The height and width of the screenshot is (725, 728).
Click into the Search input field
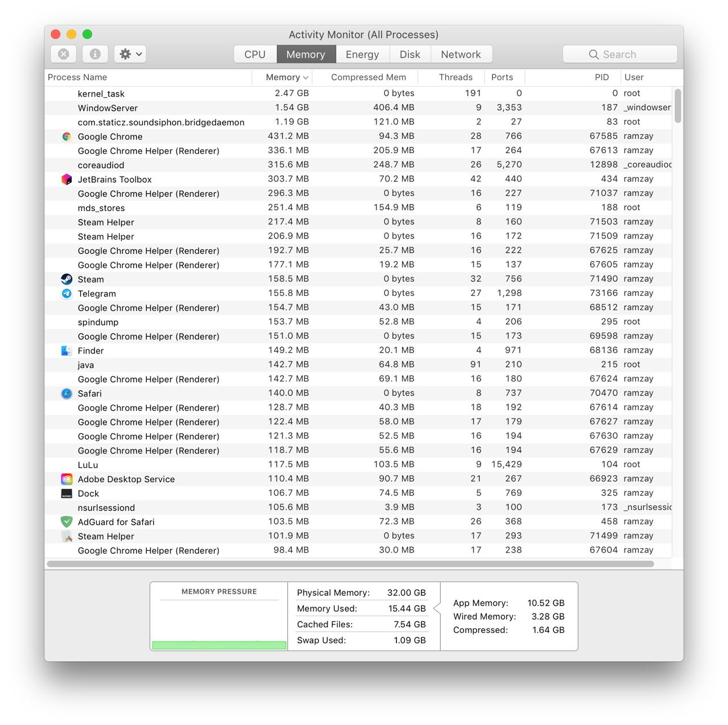tap(620, 54)
